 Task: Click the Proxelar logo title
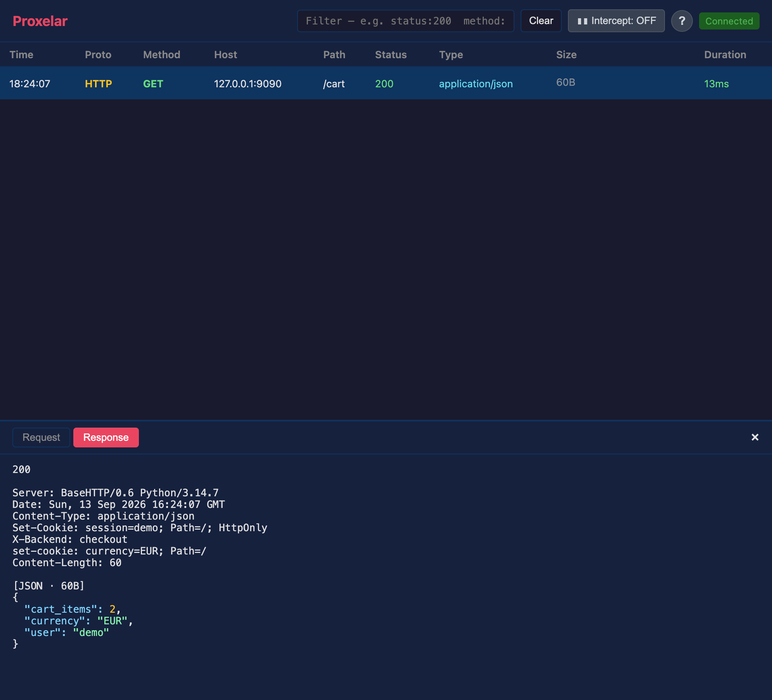(40, 21)
